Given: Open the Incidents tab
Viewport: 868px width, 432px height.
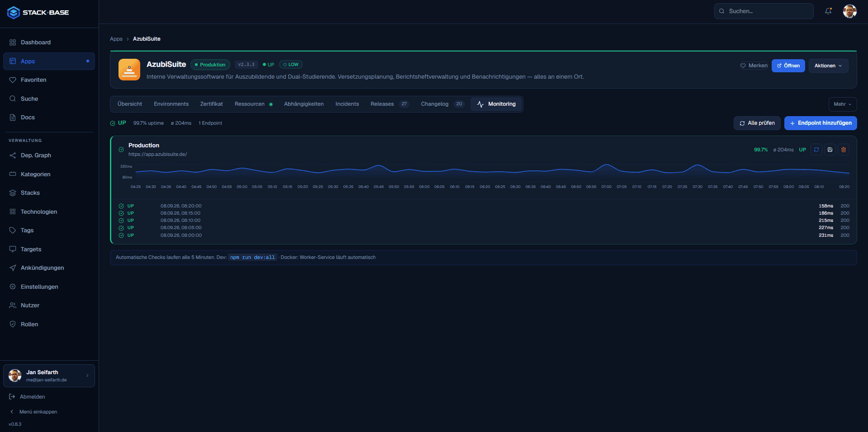Looking at the screenshot, I should [347, 104].
